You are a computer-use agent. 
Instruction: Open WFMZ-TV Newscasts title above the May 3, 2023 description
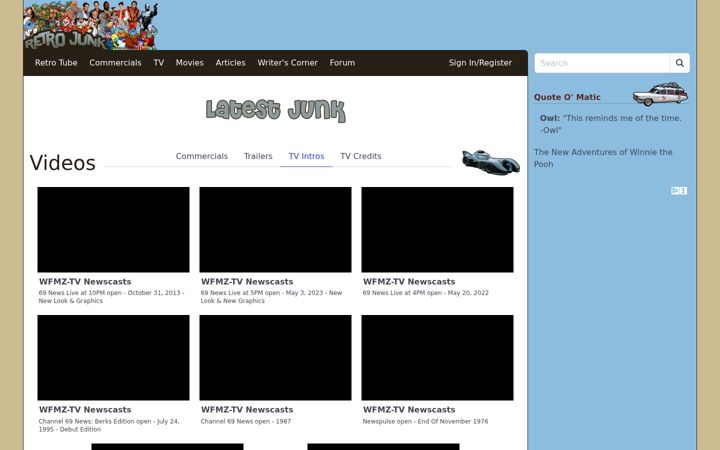247,281
